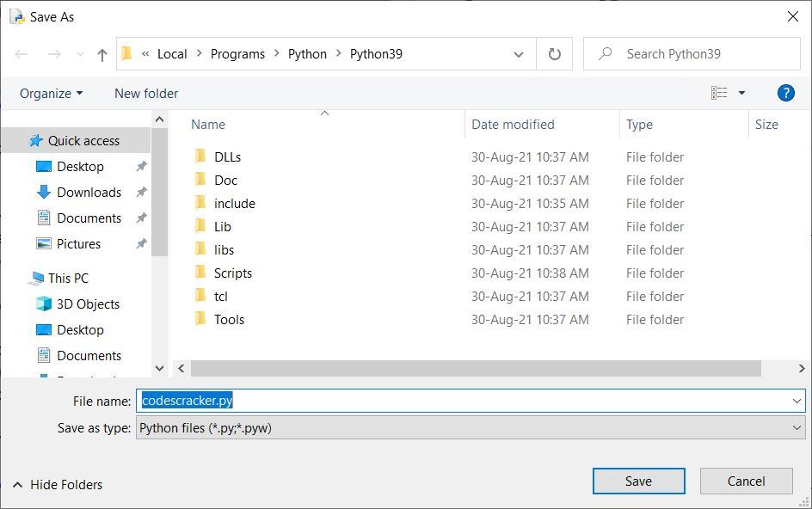Click inside the Search Python39 box
Screen dimensions: 812x509
tap(691, 53)
